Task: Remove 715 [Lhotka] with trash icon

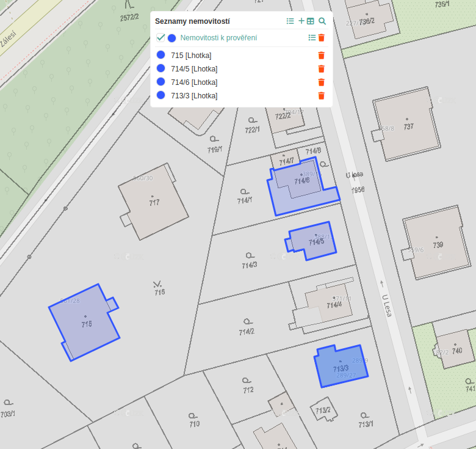Action: click(322, 56)
